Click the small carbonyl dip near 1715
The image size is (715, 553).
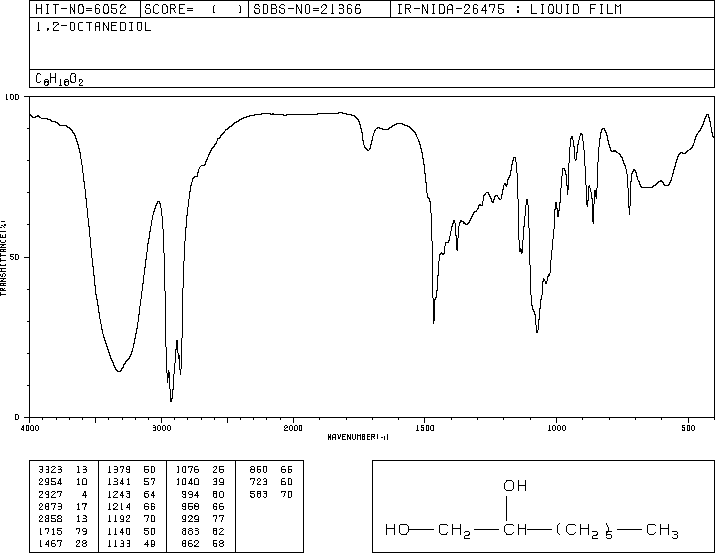click(368, 149)
